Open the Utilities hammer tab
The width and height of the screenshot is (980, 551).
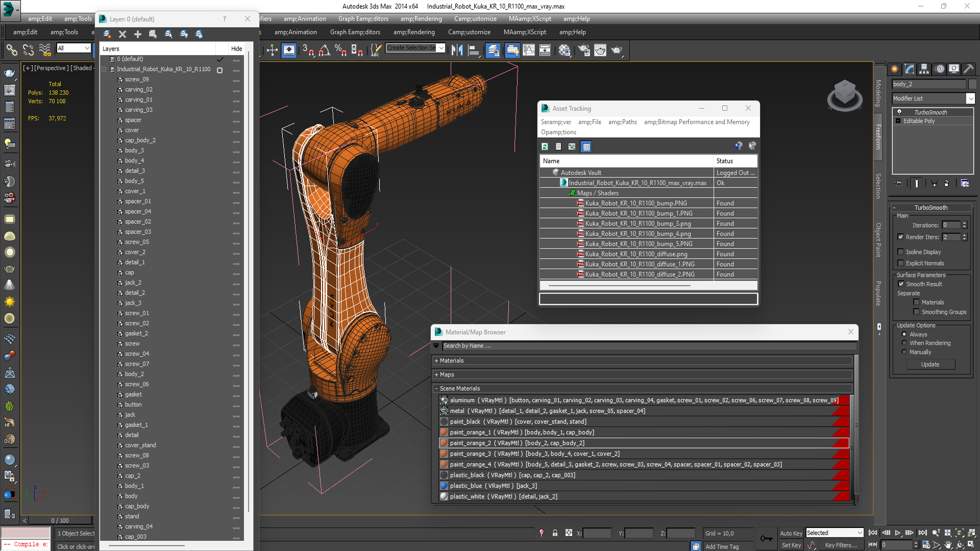(968, 69)
